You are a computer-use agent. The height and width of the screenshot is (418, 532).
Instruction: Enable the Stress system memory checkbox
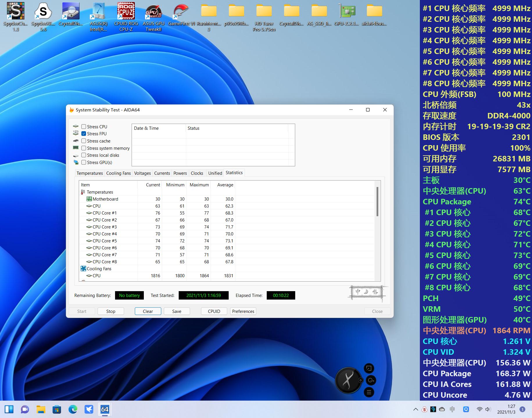(x=84, y=148)
